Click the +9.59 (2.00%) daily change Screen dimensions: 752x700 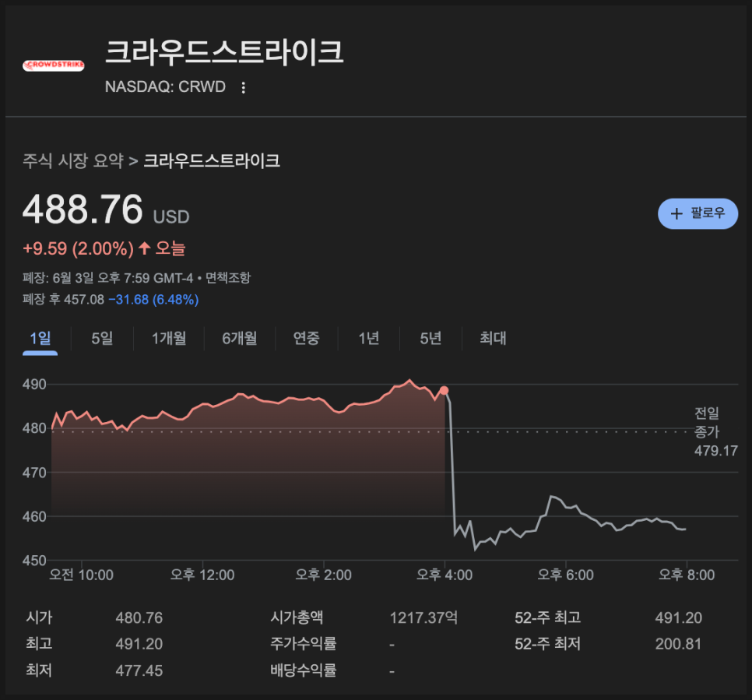click(x=78, y=248)
